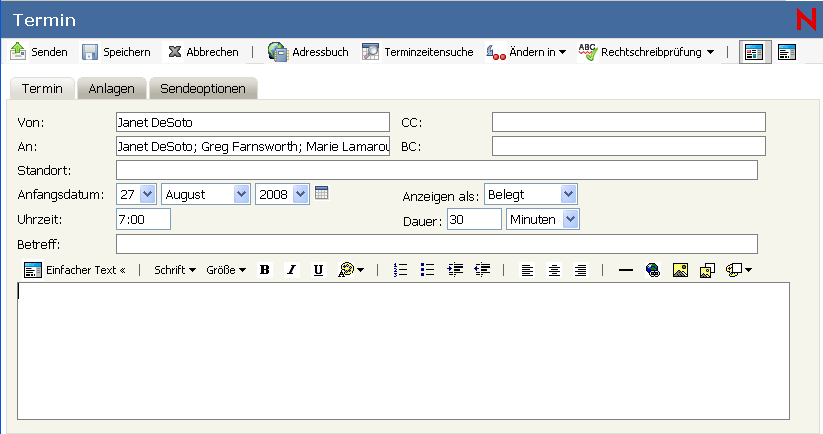Switch to the Anlagen tab
This screenshot has height=434, width=823.
click(x=111, y=89)
